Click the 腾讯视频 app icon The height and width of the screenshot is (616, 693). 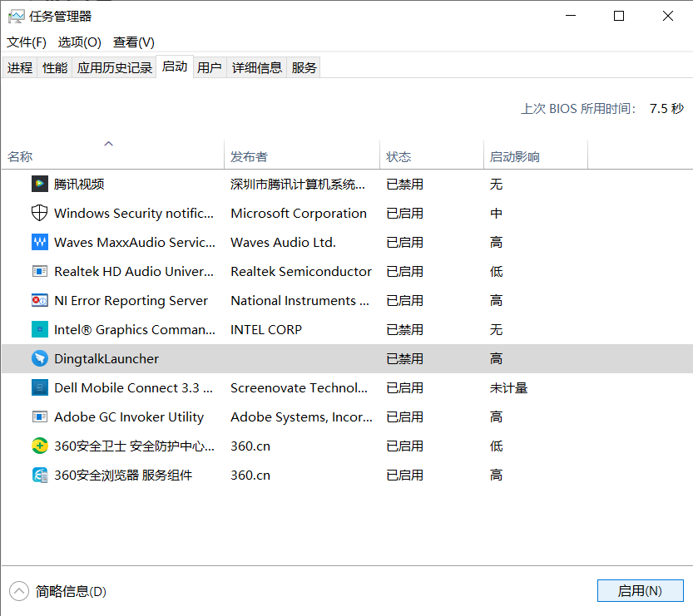(x=40, y=184)
